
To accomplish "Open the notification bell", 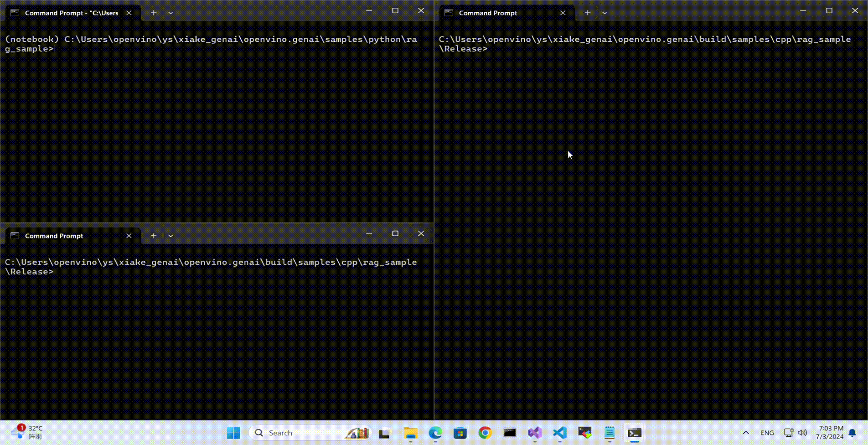I will 852,433.
